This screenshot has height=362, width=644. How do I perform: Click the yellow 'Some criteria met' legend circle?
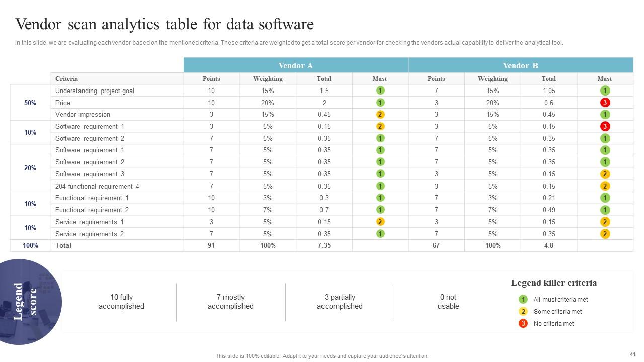[x=523, y=311]
